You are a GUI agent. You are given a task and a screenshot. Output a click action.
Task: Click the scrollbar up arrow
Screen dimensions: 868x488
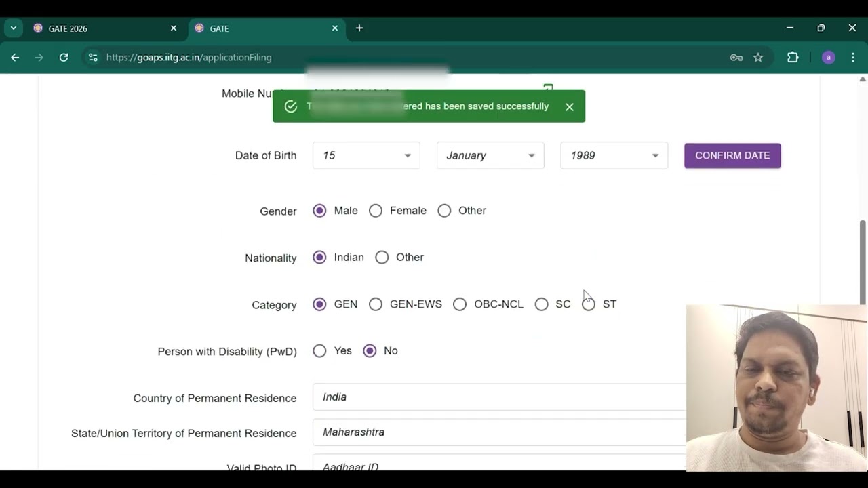pyautogui.click(x=863, y=79)
